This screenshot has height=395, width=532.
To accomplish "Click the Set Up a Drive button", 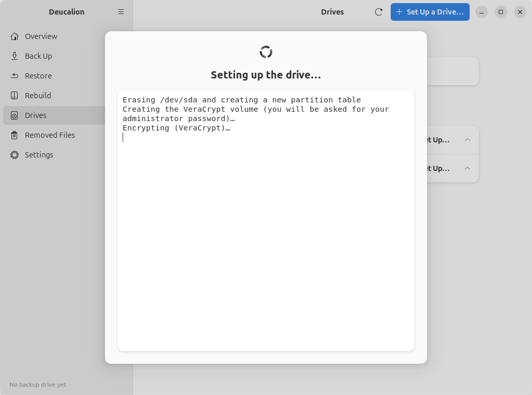I will tap(430, 12).
